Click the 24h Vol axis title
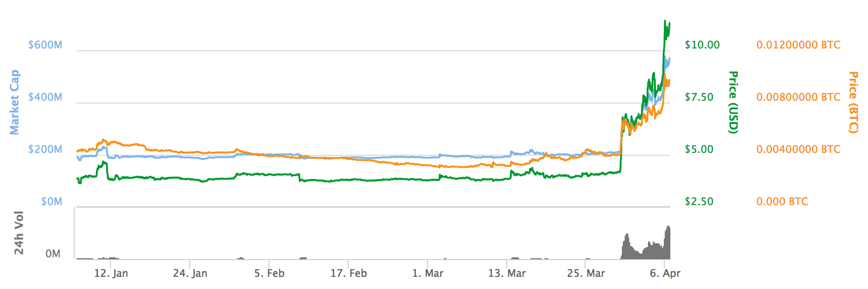Image resolution: width=868 pixels, height=289 pixels. pos(19,233)
